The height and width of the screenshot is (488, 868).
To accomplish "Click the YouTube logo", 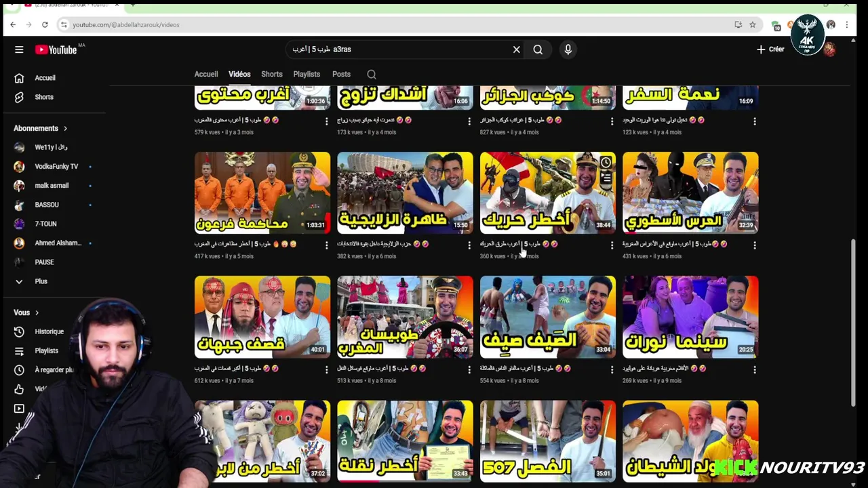I will pos(56,49).
